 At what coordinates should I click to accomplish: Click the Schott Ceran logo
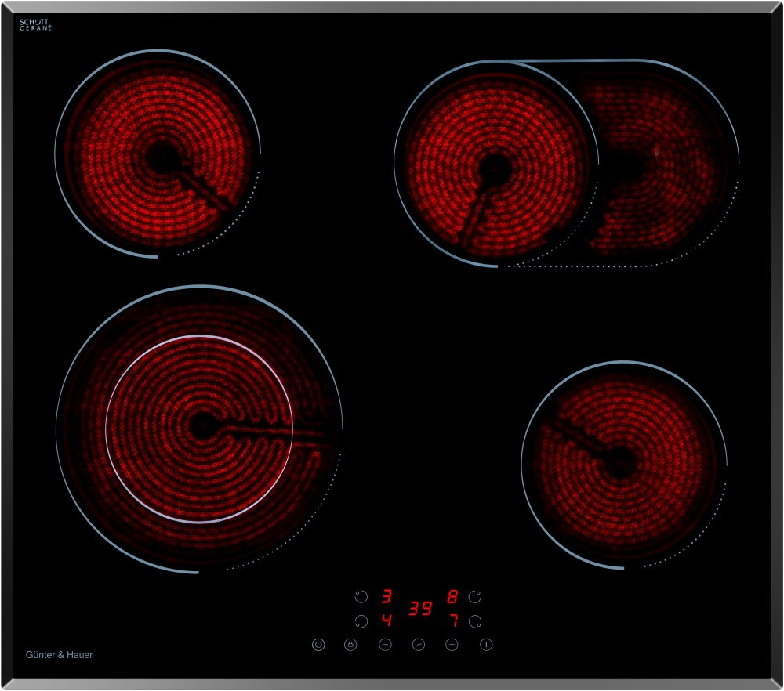tap(35, 25)
